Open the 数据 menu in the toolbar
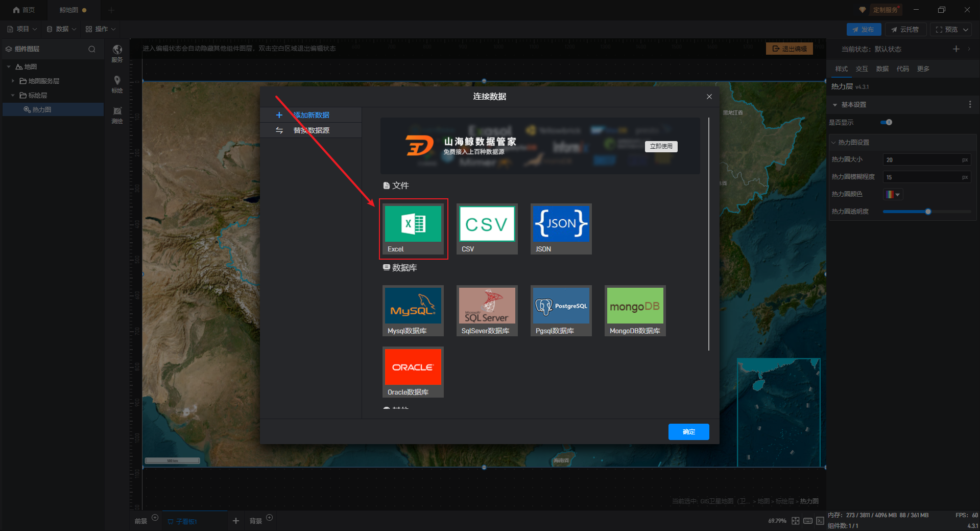Viewport: 980px width, 531px height. click(x=61, y=29)
